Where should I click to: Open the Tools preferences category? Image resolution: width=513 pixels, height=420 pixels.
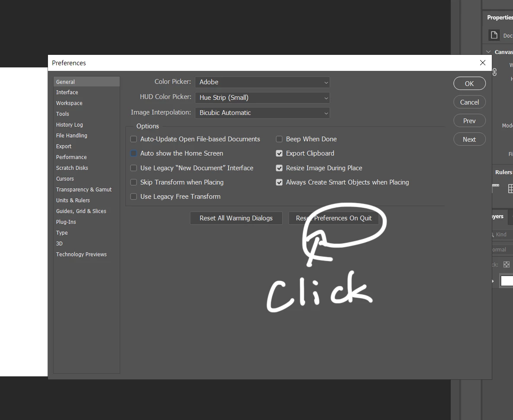87,114
